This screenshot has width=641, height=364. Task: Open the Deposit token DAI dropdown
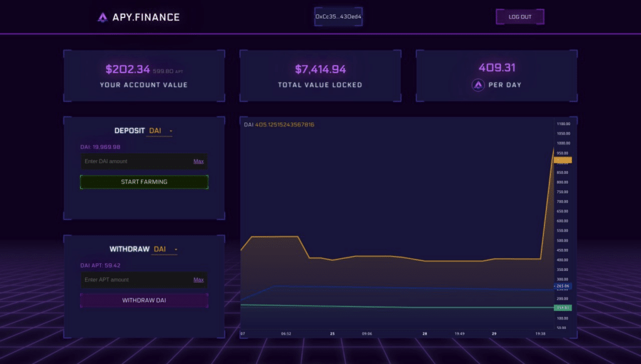(x=161, y=131)
